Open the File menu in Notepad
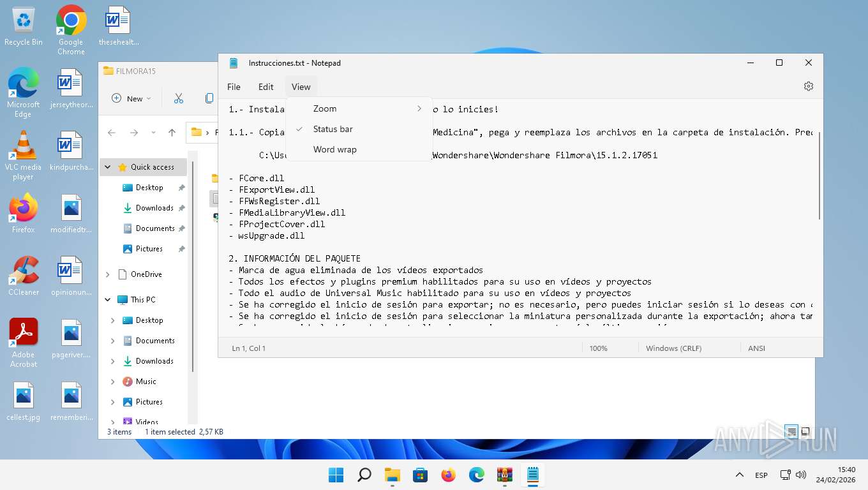The image size is (868, 490). 234,87
